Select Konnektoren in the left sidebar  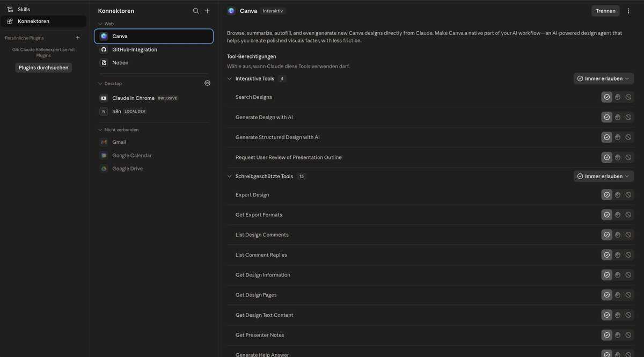(43, 21)
